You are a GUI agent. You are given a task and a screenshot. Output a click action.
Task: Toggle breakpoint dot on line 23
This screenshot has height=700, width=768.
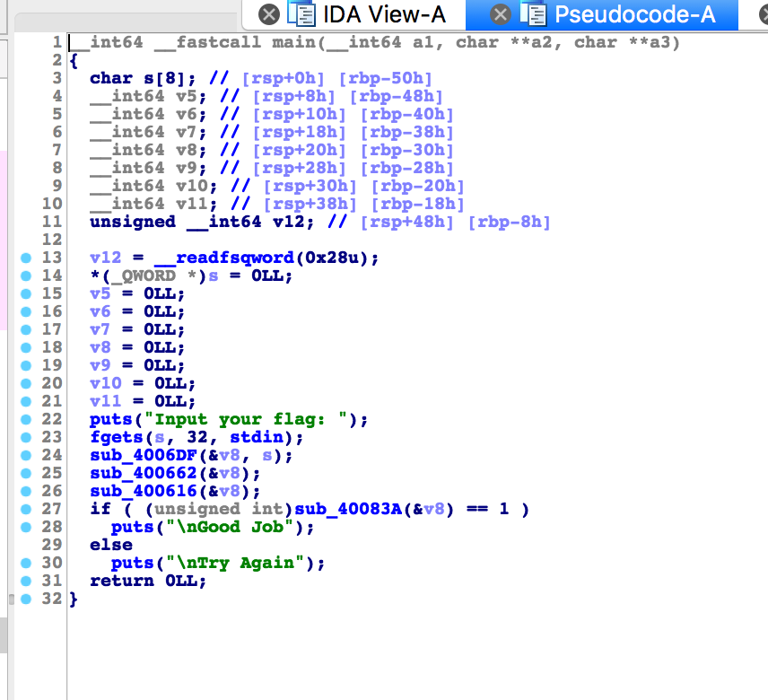point(26,437)
